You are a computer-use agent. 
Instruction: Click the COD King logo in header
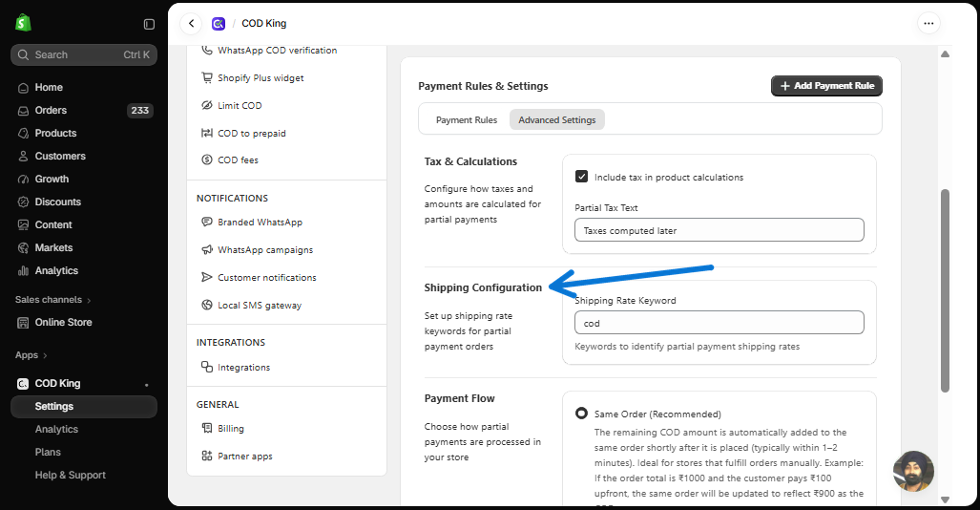tap(219, 24)
